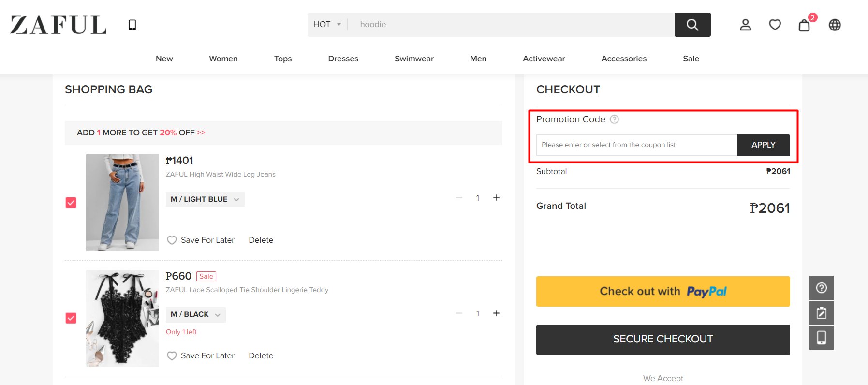The height and width of the screenshot is (385, 868).
Task: Open the Lingerie Teddy product thumbnail
Action: pyautogui.click(x=122, y=318)
